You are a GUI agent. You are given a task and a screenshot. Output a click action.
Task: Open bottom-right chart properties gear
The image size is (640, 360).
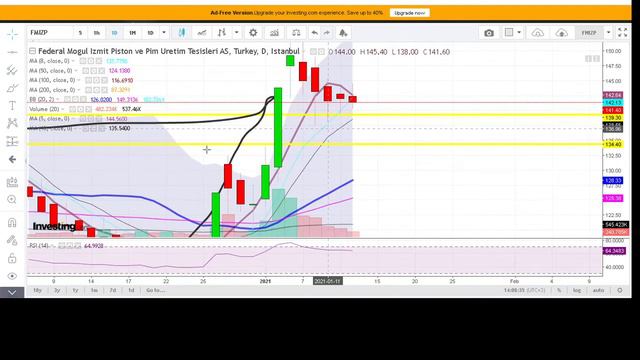620,290
